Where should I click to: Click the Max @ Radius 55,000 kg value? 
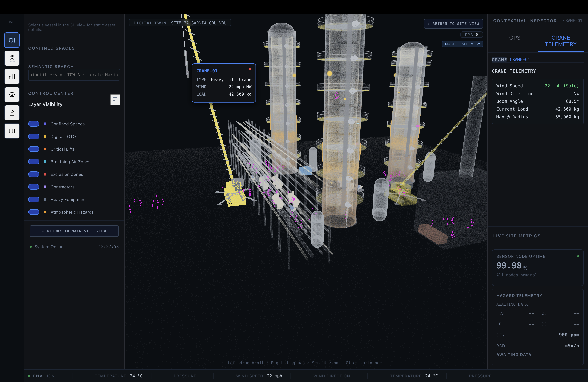[x=567, y=117]
